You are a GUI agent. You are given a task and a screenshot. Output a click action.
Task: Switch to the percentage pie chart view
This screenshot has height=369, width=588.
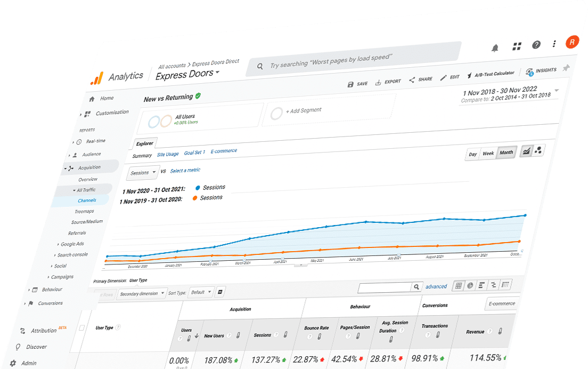470,285
